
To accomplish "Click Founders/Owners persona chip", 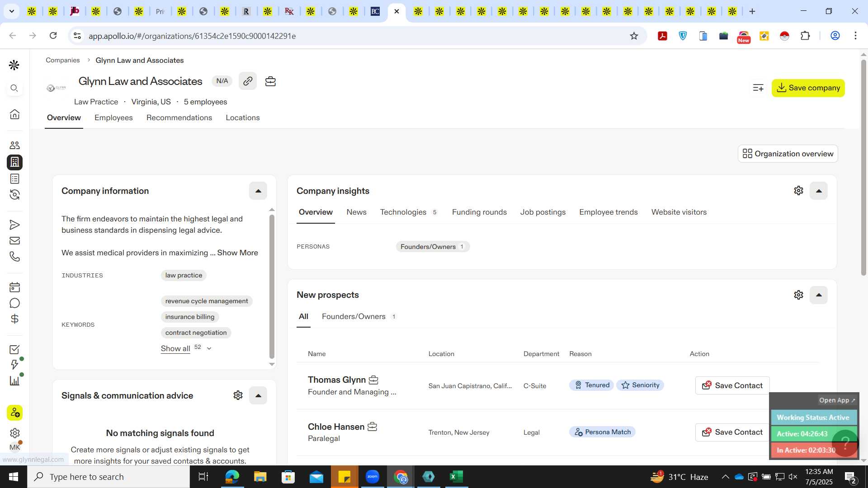I will click(433, 247).
